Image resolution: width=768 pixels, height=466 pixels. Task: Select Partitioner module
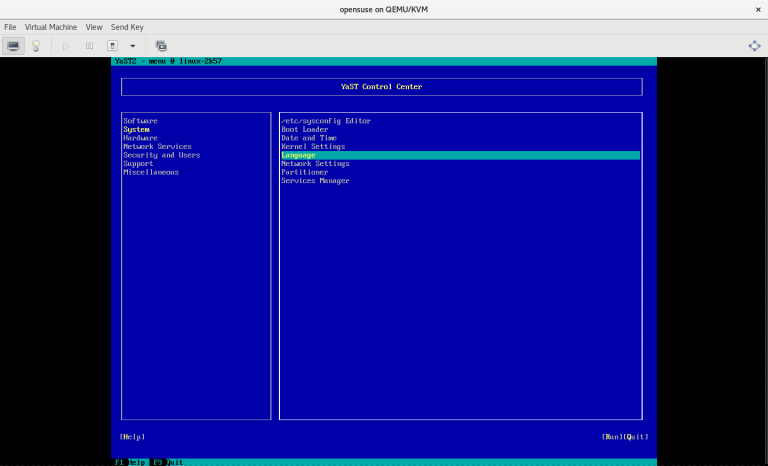coord(305,172)
